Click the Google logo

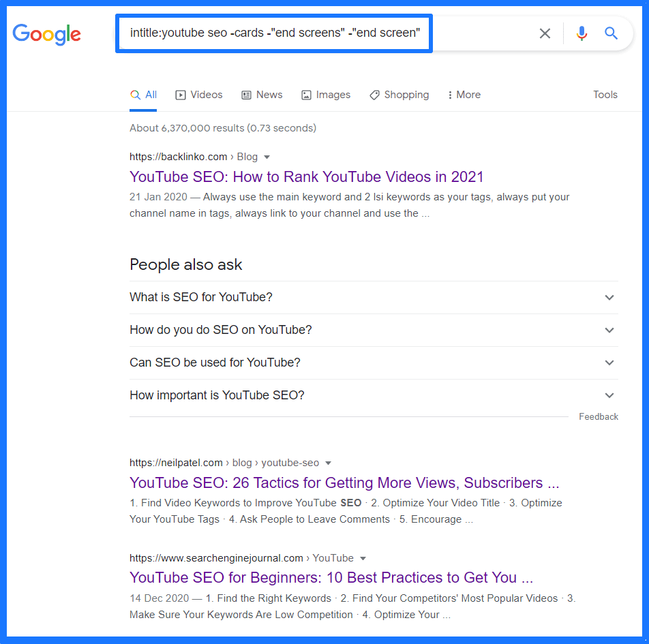pos(47,33)
